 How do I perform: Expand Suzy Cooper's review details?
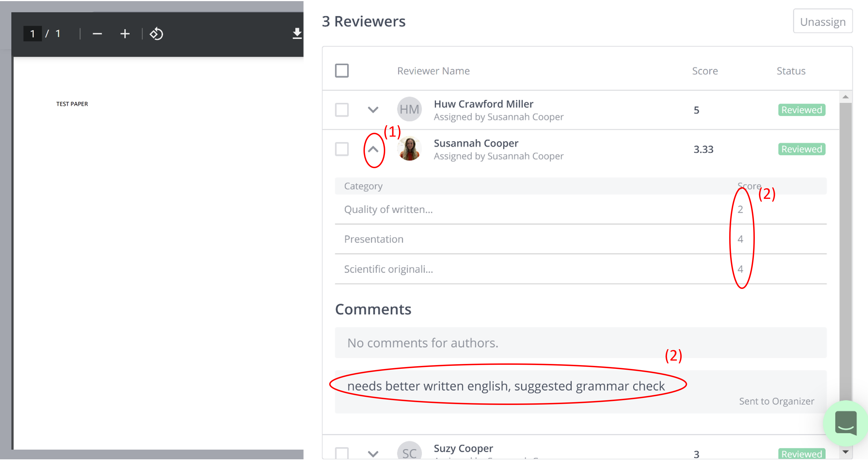(x=373, y=454)
